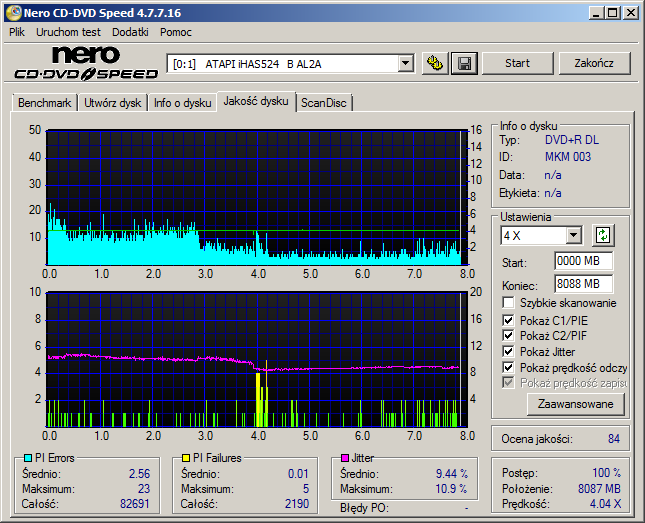Open the Pomoc menu
645x523 pixels.
pos(176,32)
